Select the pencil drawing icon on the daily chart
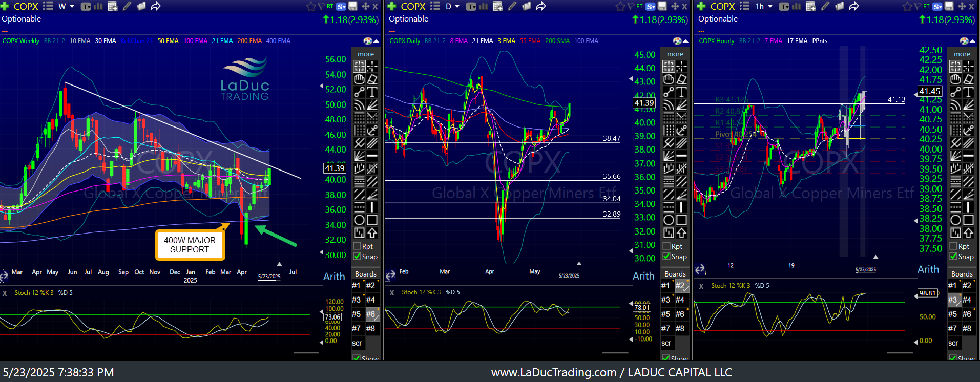 tap(512, 6)
